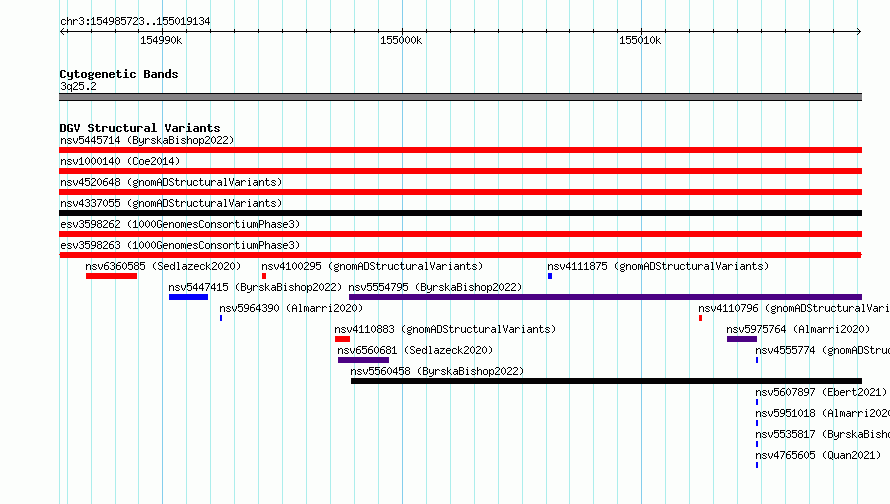890x504 pixels.
Task: Click the Cytogenetic Bands track title
Action: point(119,74)
